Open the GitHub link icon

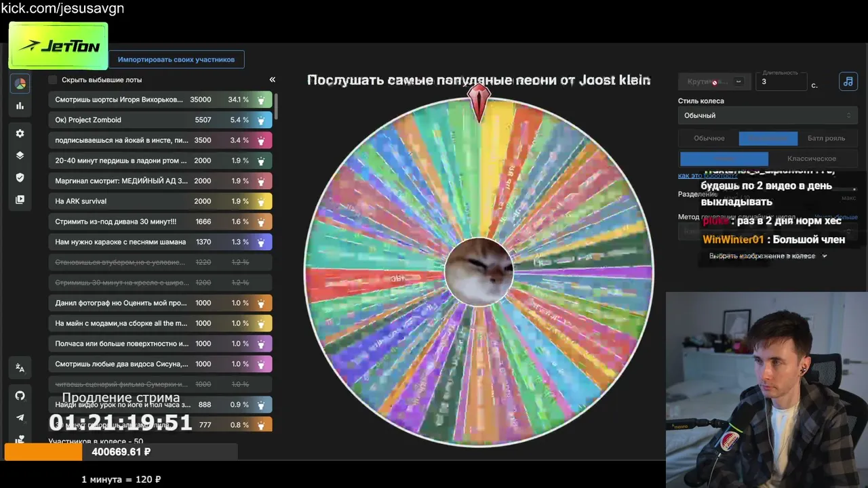coord(20,396)
